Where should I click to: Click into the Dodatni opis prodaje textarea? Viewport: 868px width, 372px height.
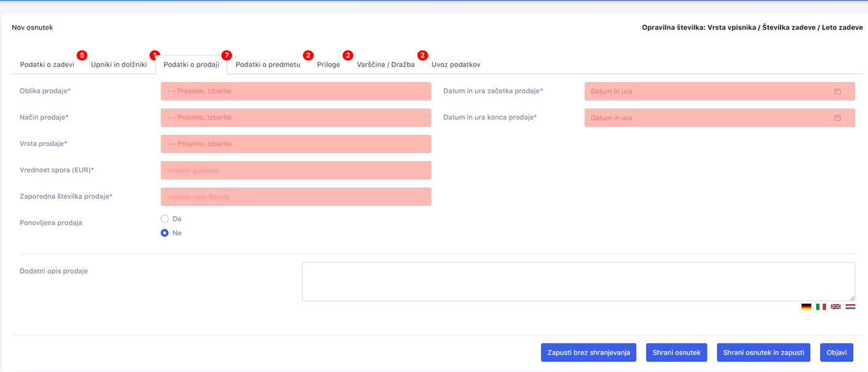577,281
